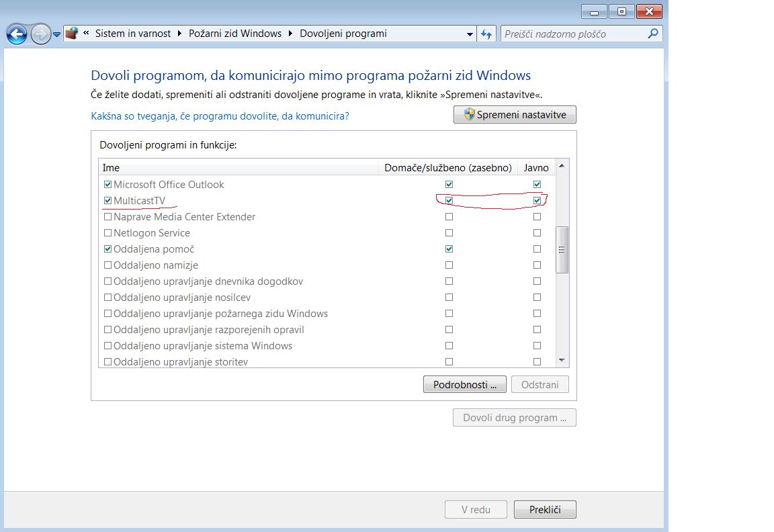Image resolution: width=774 pixels, height=532 pixels.
Task: Uncheck Microsoft Office Outlook name checkbox
Action: pos(107,185)
